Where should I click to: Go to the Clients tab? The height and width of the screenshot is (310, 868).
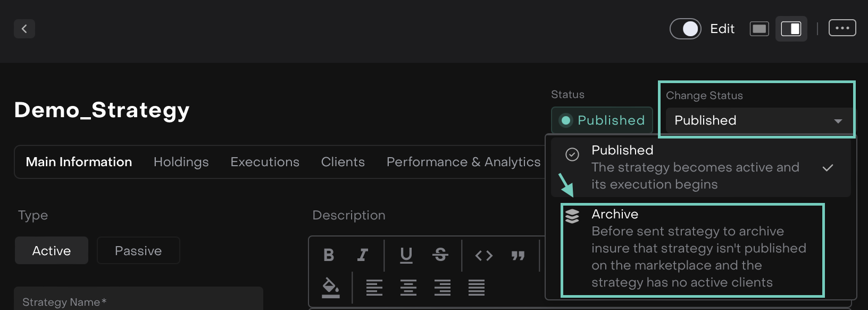point(343,162)
